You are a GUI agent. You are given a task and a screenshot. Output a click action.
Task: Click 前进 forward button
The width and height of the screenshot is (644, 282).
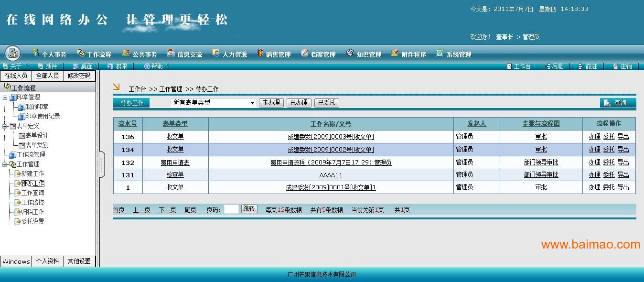(588, 66)
